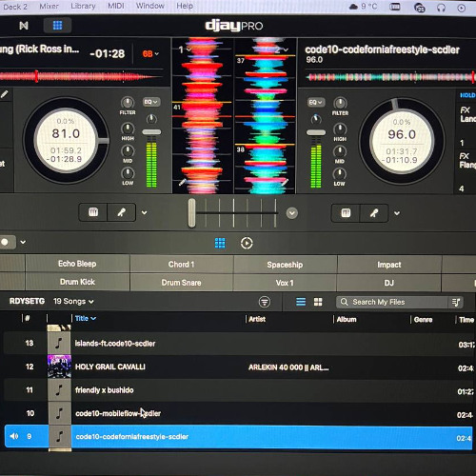The height and width of the screenshot is (476, 476).
Task: Open the key 6B dropdown on deck 1
Action: click(150, 53)
